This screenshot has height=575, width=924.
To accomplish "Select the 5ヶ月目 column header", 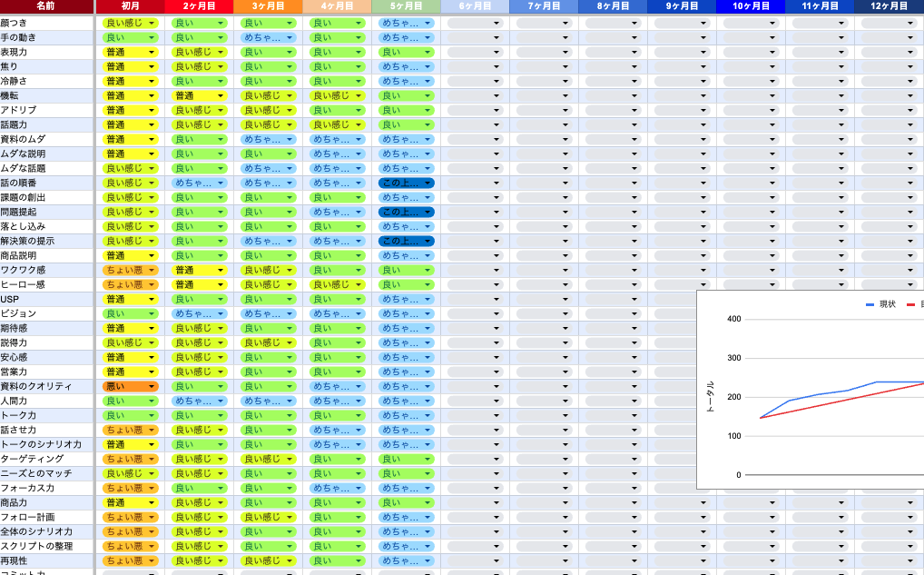I will [x=406, y=6].
